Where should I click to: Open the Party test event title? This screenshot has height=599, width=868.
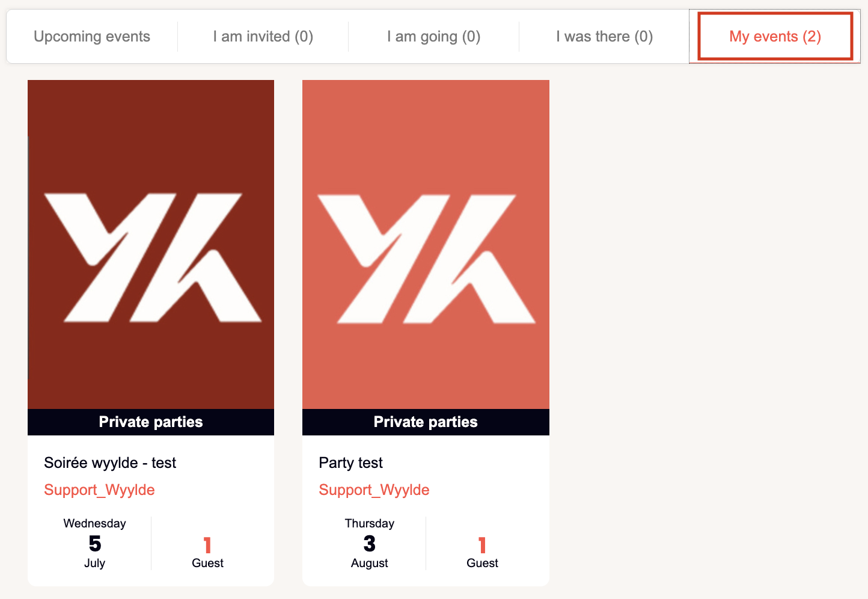[350, 462]
